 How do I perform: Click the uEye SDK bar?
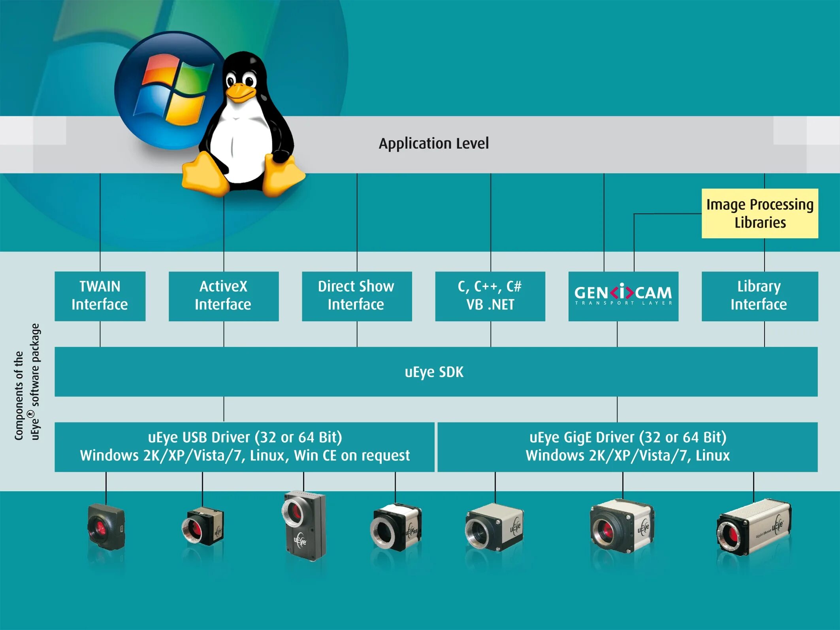435,372
